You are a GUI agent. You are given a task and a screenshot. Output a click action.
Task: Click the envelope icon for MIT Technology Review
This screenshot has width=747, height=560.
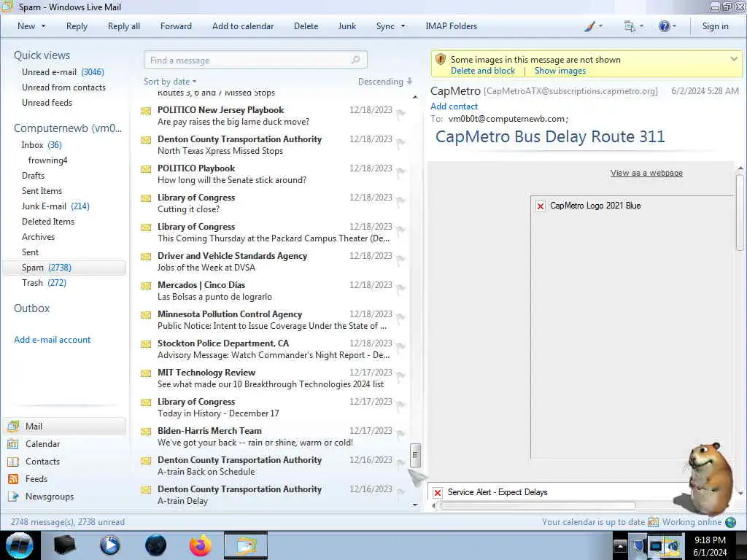pyautogui.click(x=146, y=373)
